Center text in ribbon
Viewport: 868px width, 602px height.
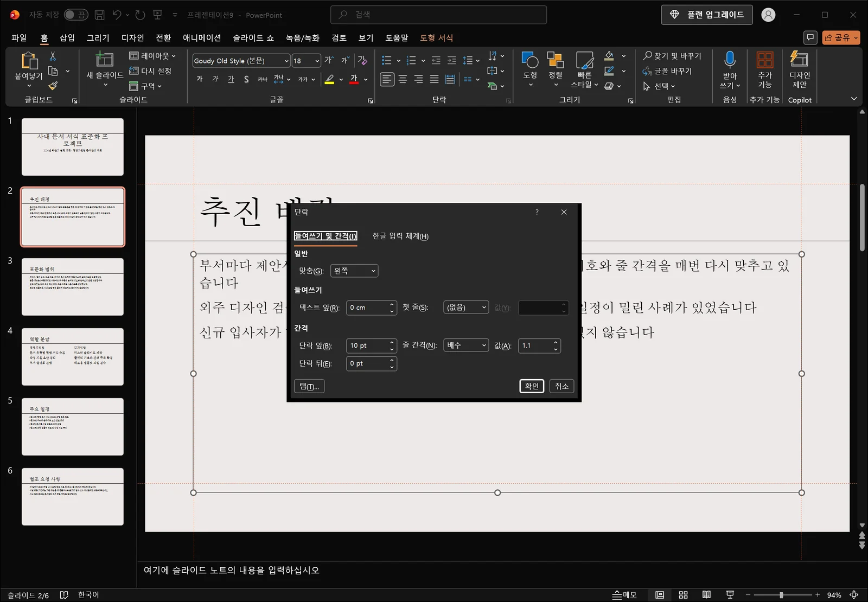(x=403, y=79)
